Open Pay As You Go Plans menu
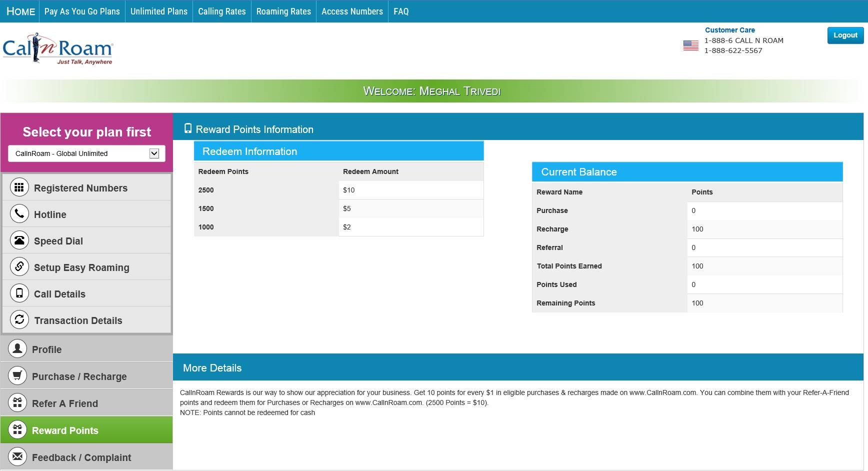 pyautogui.click(x=82, y=11)
